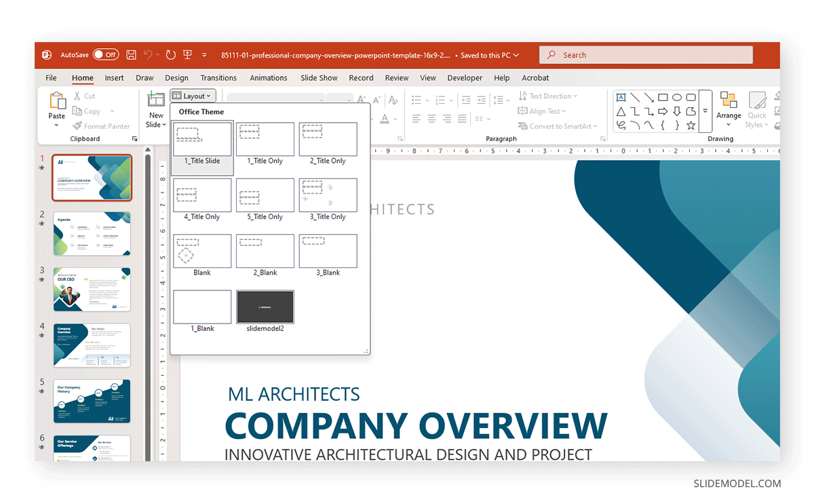
Task: Select the Right Arrow block shape
Action: (x=663, y=112)
